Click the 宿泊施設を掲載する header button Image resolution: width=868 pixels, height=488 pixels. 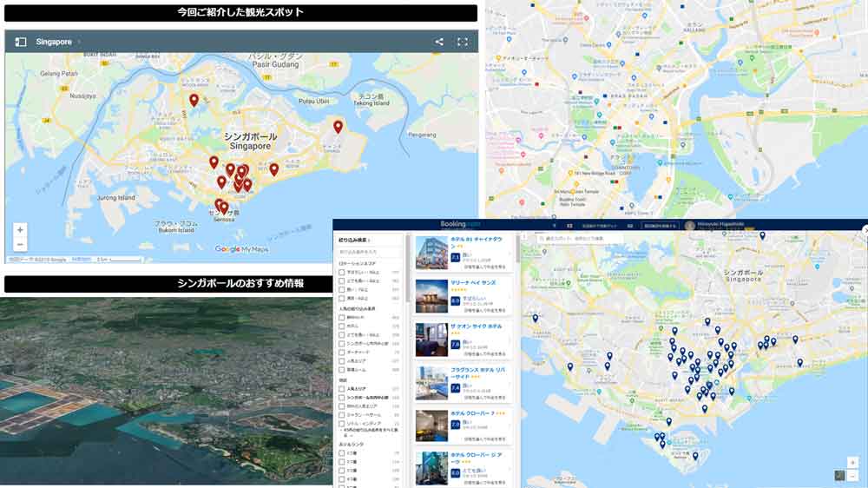660,226
